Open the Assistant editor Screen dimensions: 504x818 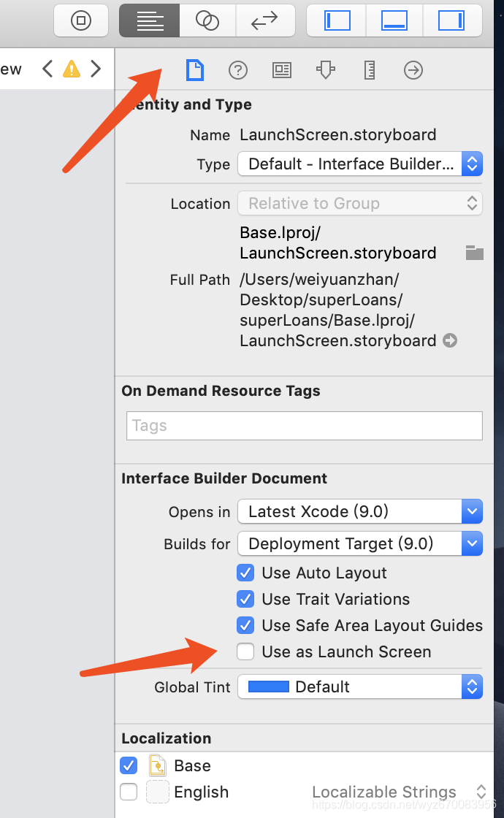[207, 21]
